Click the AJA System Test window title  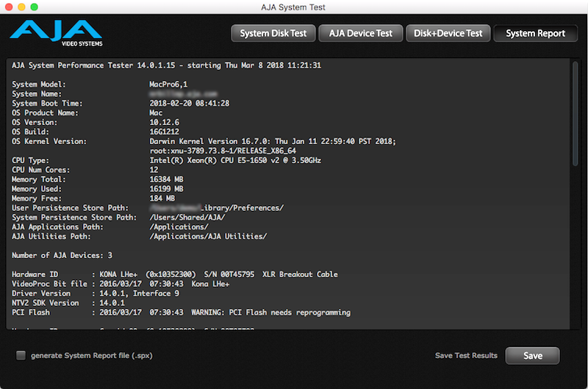point(293,7)
